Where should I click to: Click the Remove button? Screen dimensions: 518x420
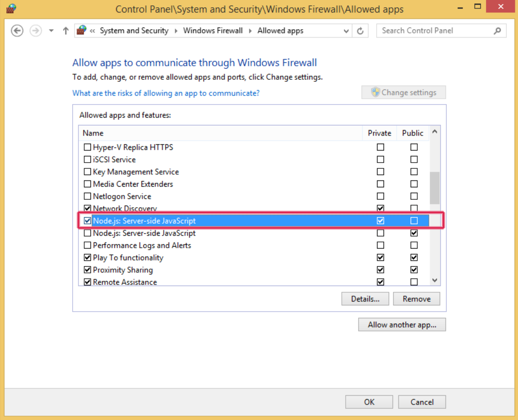click(x=417, y=299)
